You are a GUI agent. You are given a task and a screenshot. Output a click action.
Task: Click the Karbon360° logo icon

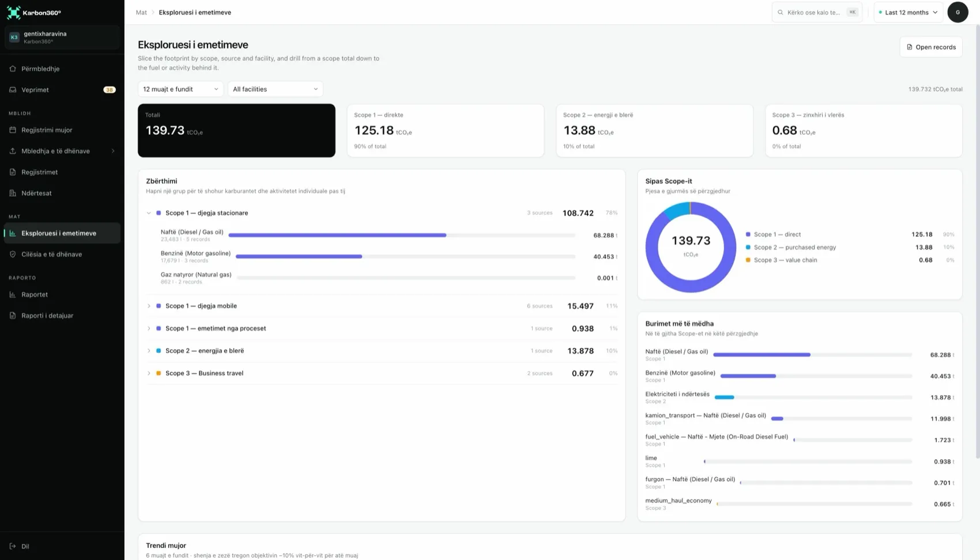tap(14, 12)
